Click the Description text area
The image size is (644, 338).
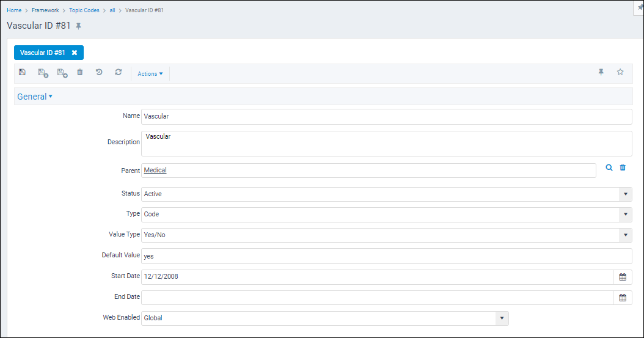(x=387, y=144)
